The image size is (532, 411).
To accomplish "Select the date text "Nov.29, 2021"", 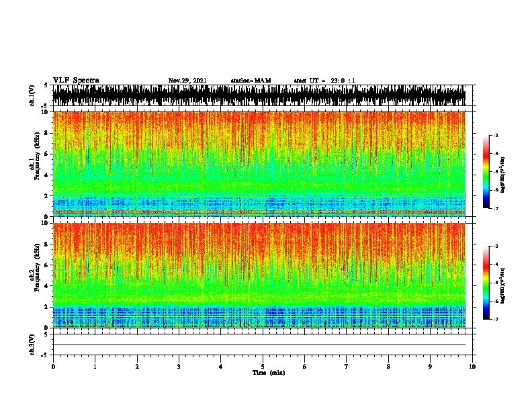I will 187,81.
